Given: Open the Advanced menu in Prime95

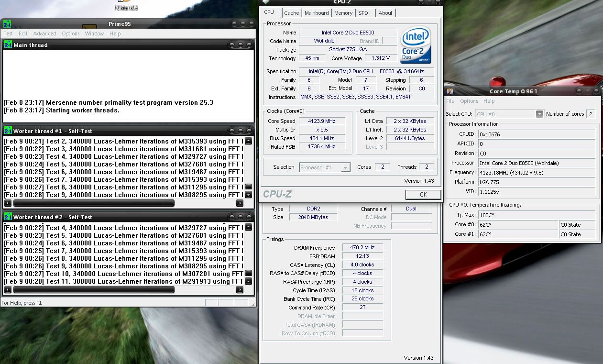Looking at the screenshot, I should [x=44, y=33].
